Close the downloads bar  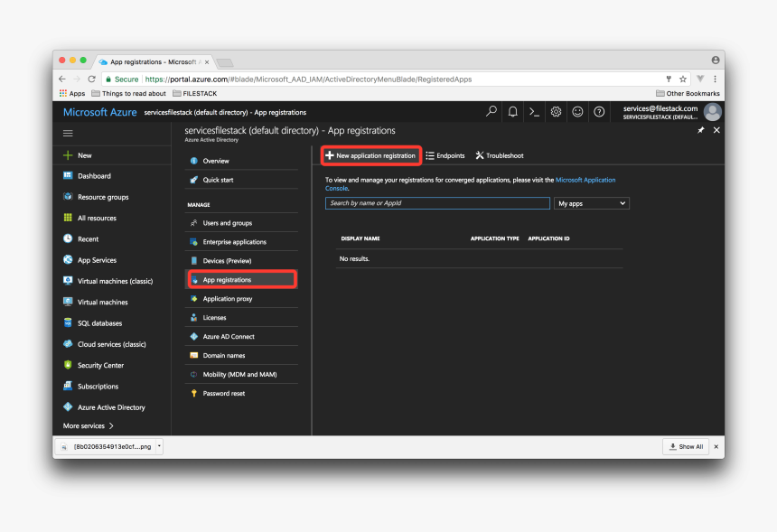click(x=716, y=447)
